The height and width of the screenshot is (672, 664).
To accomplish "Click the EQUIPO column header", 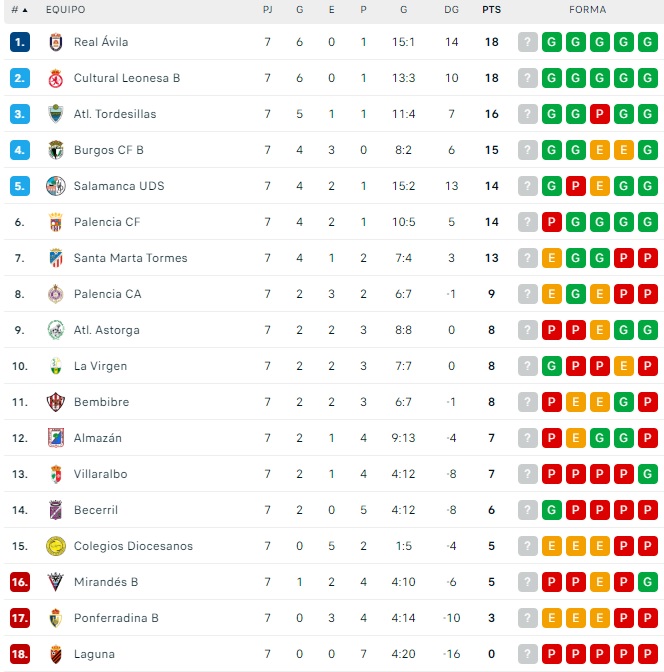I will click(65, 10).
